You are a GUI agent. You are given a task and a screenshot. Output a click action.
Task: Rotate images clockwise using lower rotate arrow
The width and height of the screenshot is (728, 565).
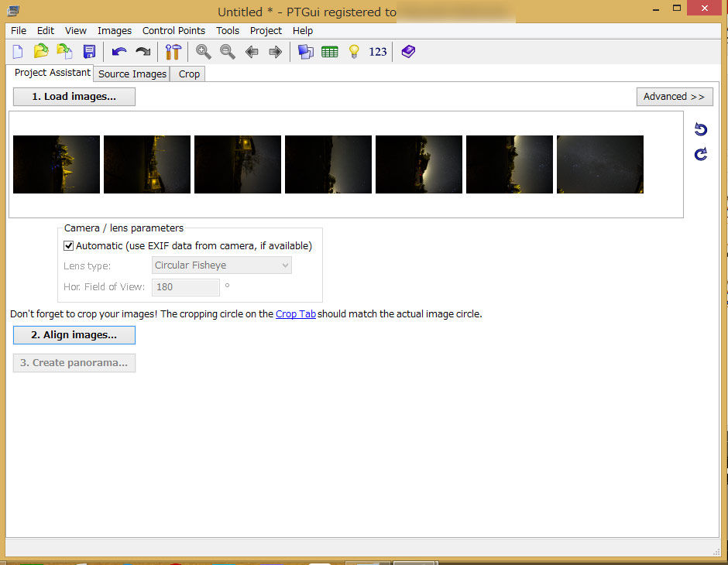(x=701, y=153)
